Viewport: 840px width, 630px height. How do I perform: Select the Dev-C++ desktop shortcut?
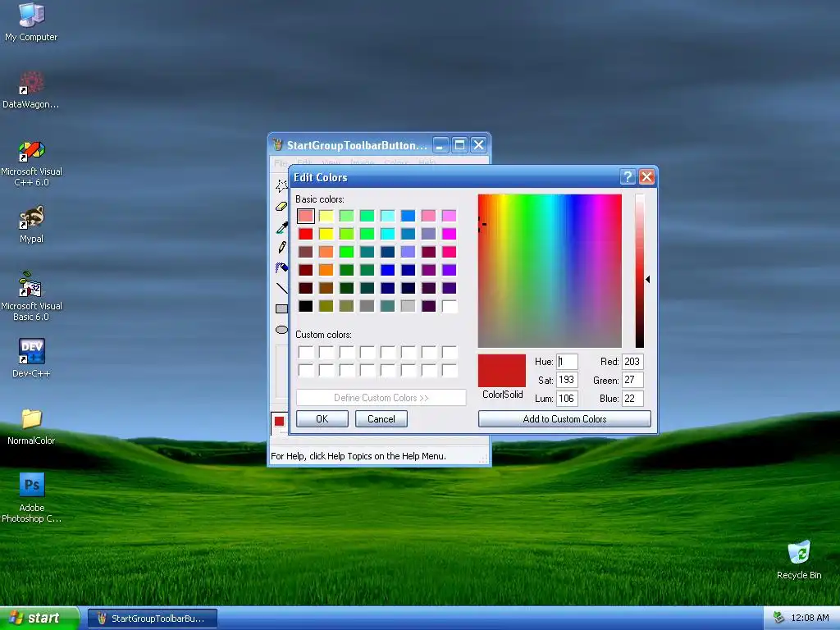tap(31, 358)
